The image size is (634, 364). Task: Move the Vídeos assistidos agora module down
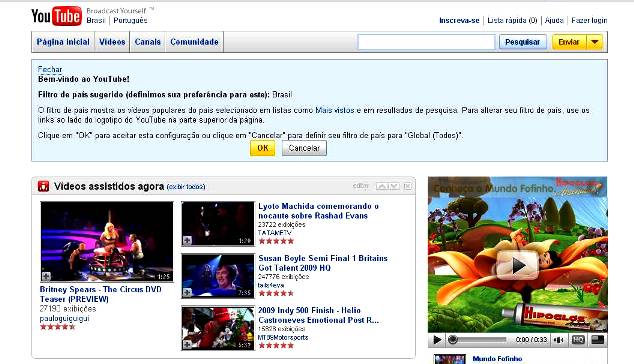pyautogui.click(x=394, y=186)
